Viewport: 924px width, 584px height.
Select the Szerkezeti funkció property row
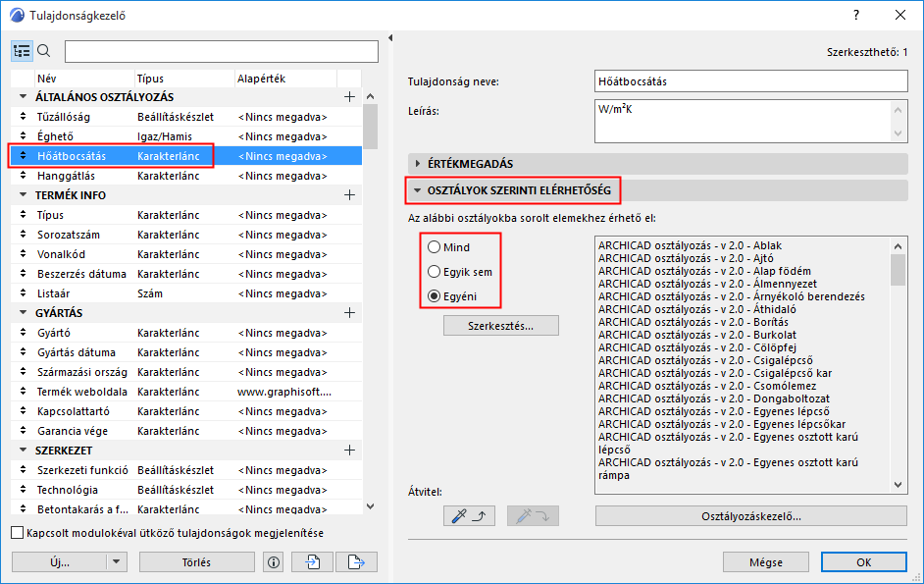(186, 470)
